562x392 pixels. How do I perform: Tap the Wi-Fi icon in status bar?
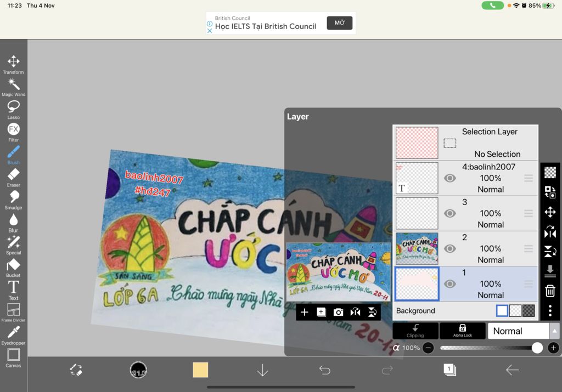(x=516, y=5)
